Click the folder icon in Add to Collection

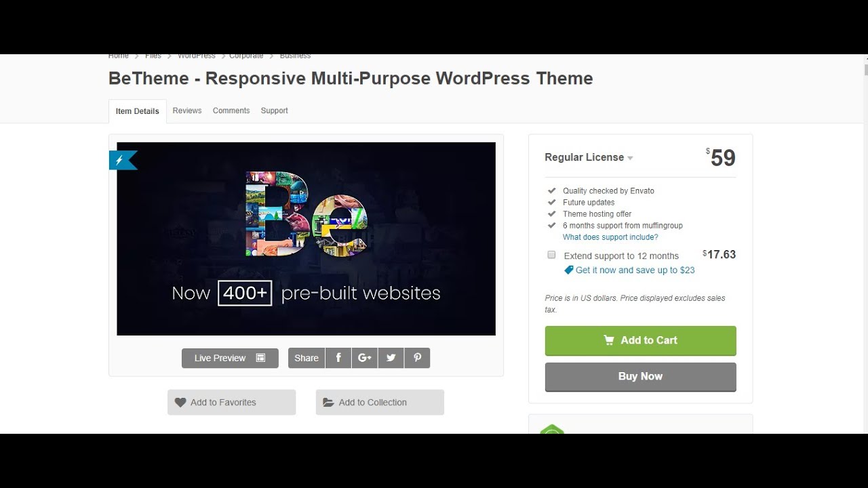(x=328, y=402)
